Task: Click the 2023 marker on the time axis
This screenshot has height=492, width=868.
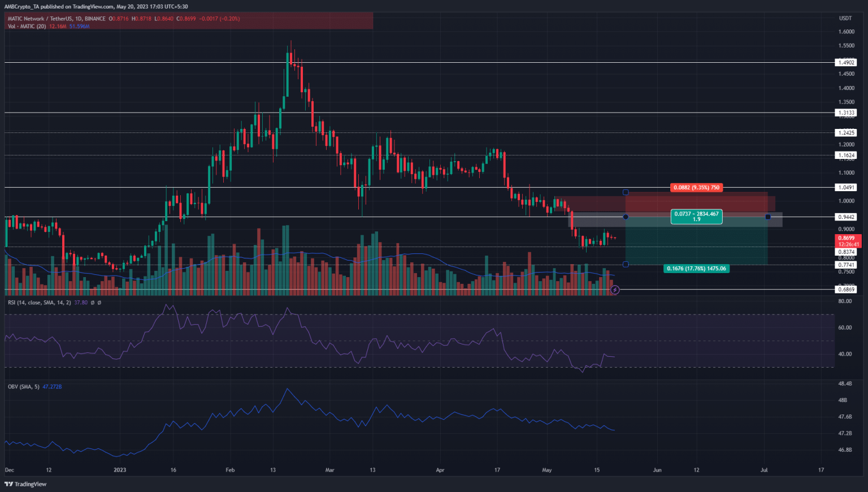Action: tap(120, 470)
